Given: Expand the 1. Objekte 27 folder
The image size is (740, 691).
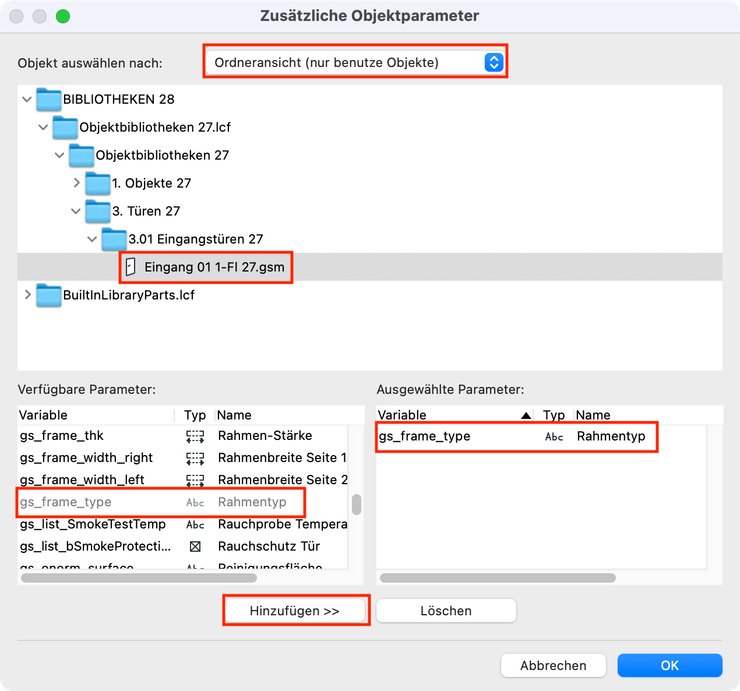Looking at the screenshot, I should (77, 184).
